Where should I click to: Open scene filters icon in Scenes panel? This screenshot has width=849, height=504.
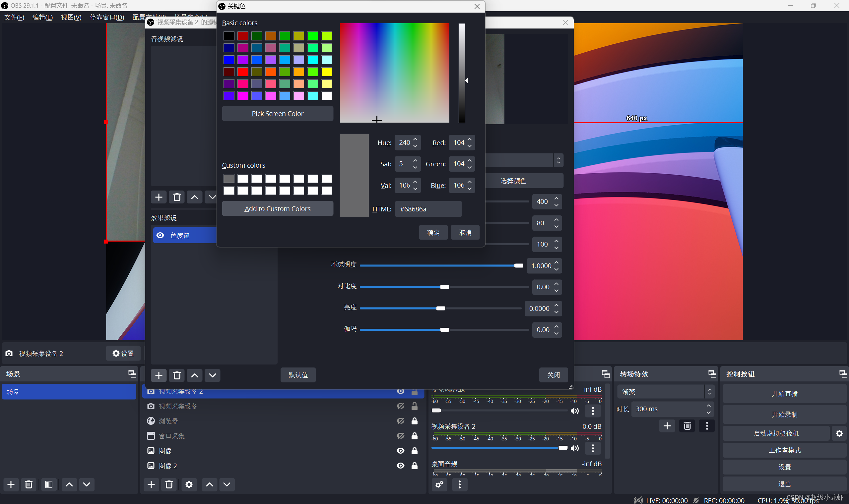pos(49,484)
